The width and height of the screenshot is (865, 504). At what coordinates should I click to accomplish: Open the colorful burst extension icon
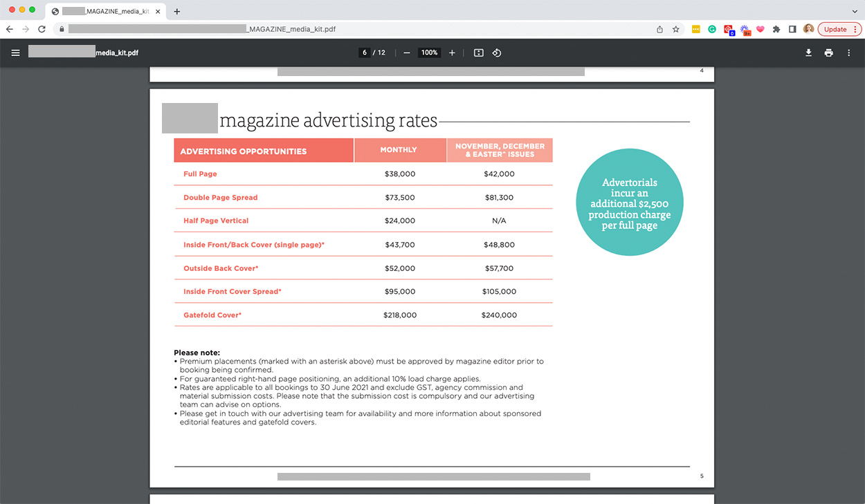tap(745, 30)
